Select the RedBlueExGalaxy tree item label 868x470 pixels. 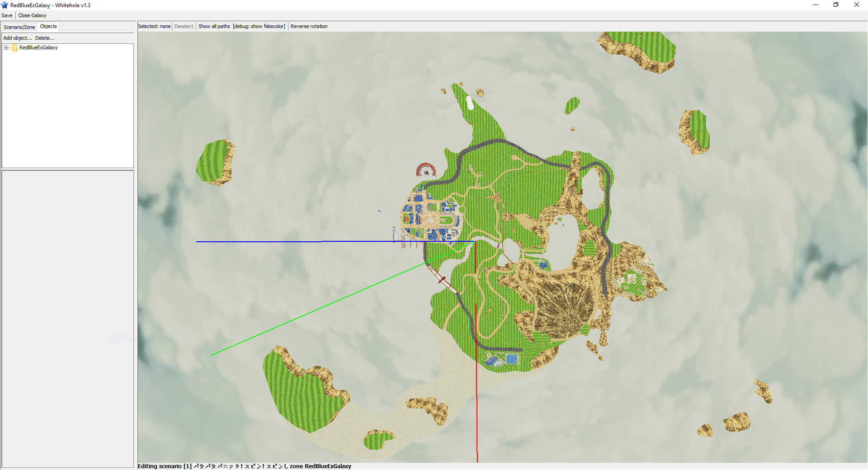click(38, 47)
